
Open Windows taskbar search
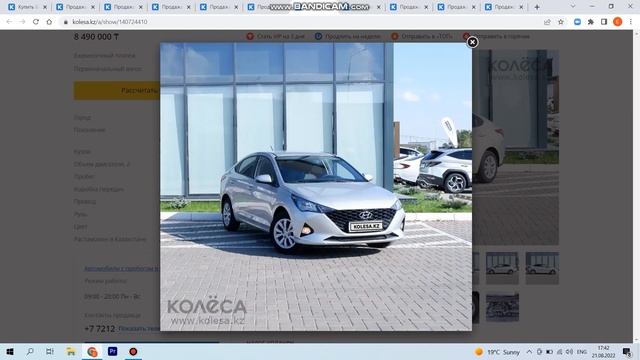[x=30, y=351]
